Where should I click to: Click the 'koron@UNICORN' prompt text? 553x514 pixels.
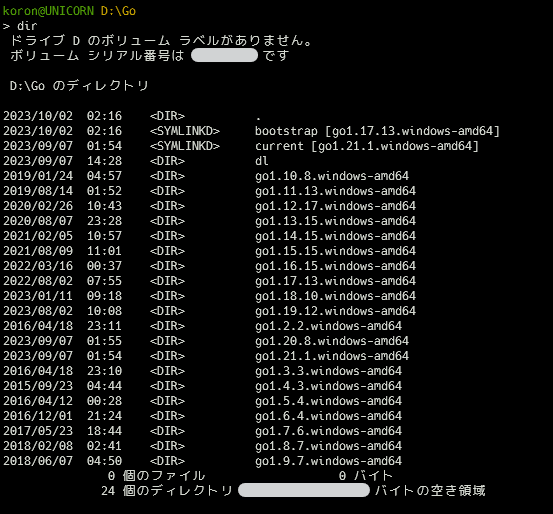click(48, 11)
